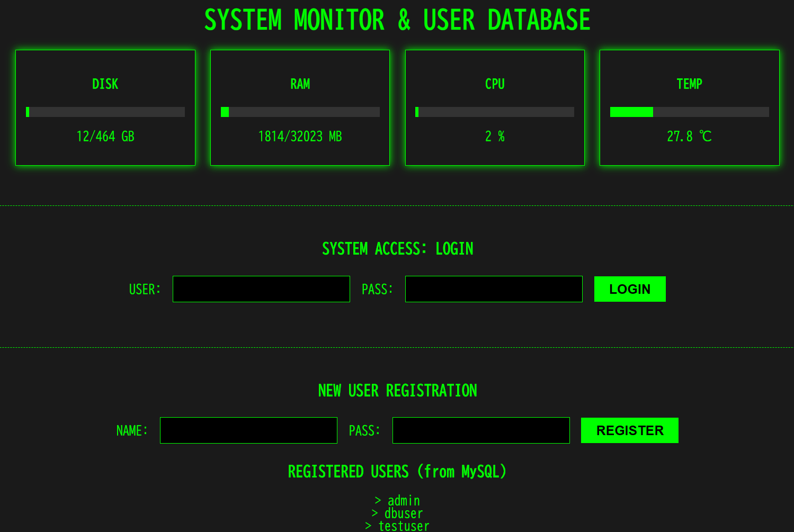
Task: Focus the login USER input field
Action: [261, 289]
